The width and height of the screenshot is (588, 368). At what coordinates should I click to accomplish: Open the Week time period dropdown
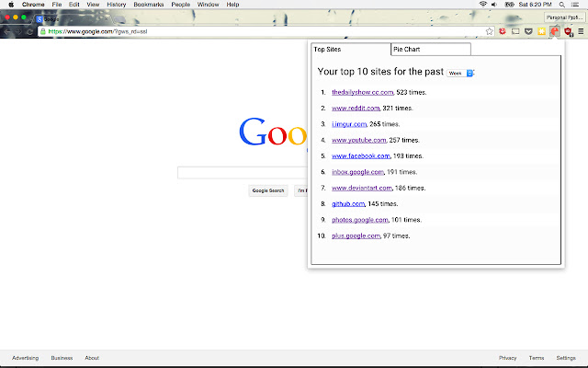460,74
